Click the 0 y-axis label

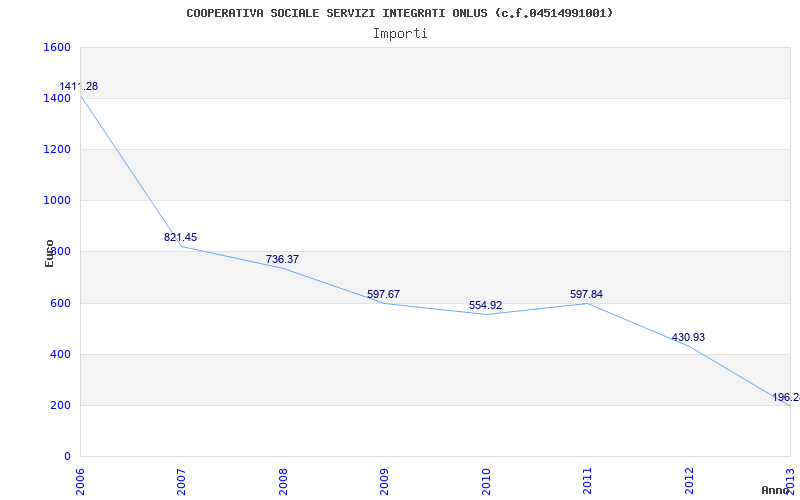tap(67, 457)
